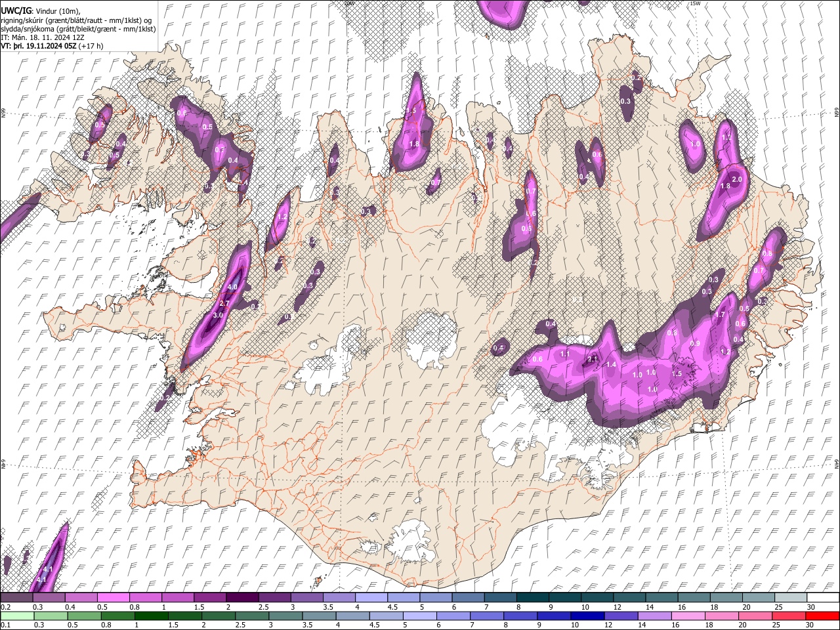This screenshot has width=840, height=630.
Task: Click the '2.7' precipitation value on the map
Action: (224, 303)
